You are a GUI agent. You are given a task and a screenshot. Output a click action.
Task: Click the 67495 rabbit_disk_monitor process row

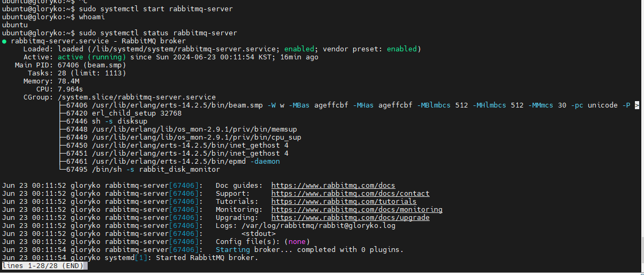click(139, 170)
